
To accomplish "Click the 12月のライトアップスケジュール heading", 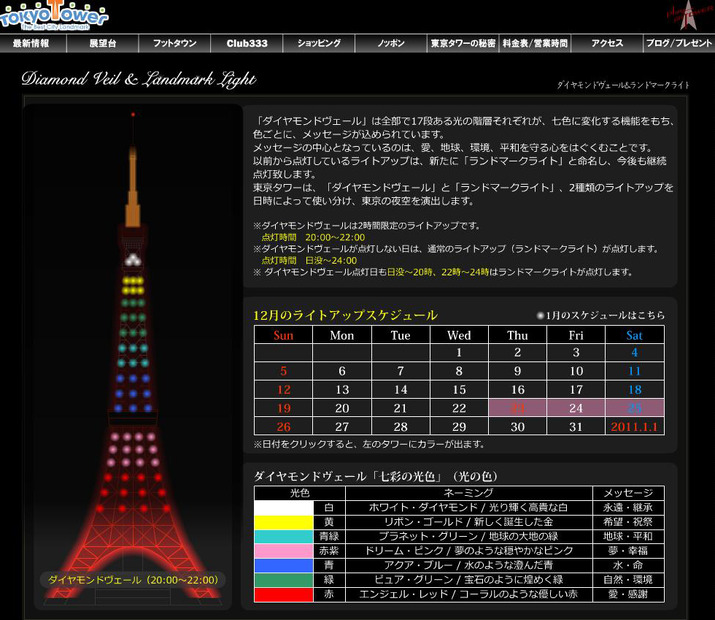I will 345,315.
